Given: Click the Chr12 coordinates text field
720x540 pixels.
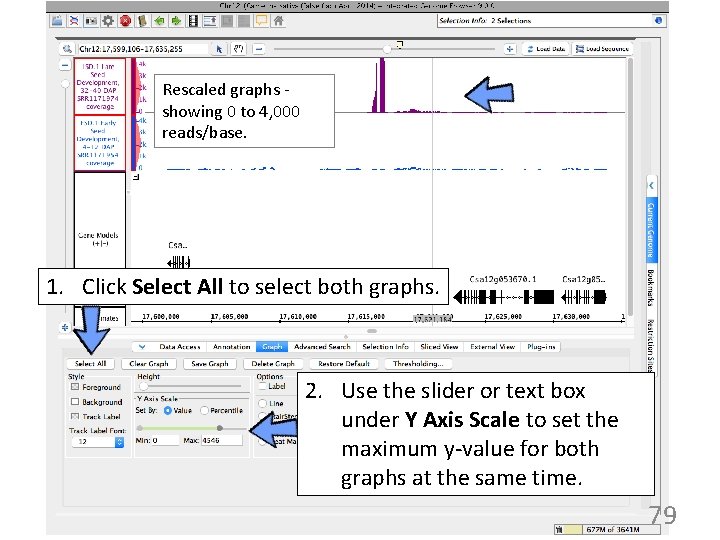Looking at the screenshot, I should 143,49.
